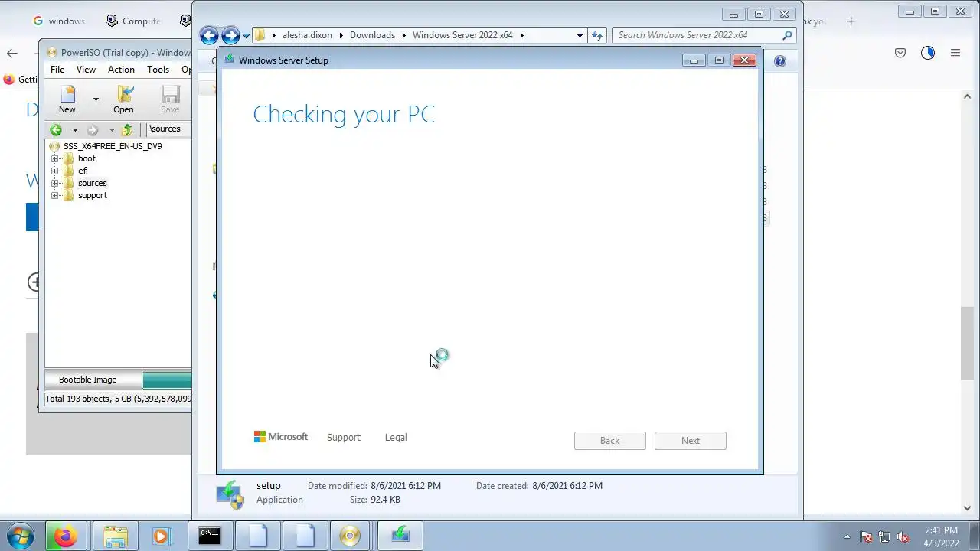Click the grayed Save icon in PowerISO
The width and height of the screenshot is (980, 551).
[170, 99]
